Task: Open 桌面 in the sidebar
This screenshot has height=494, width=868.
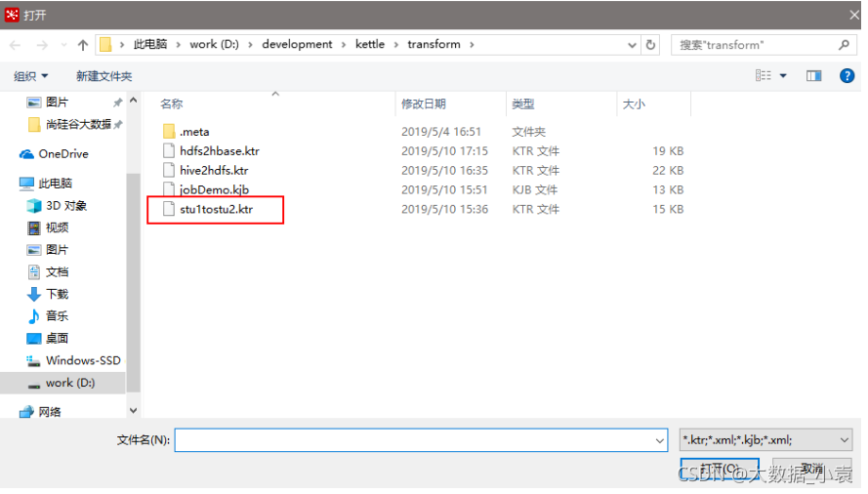Action: [x=57, y=339]
